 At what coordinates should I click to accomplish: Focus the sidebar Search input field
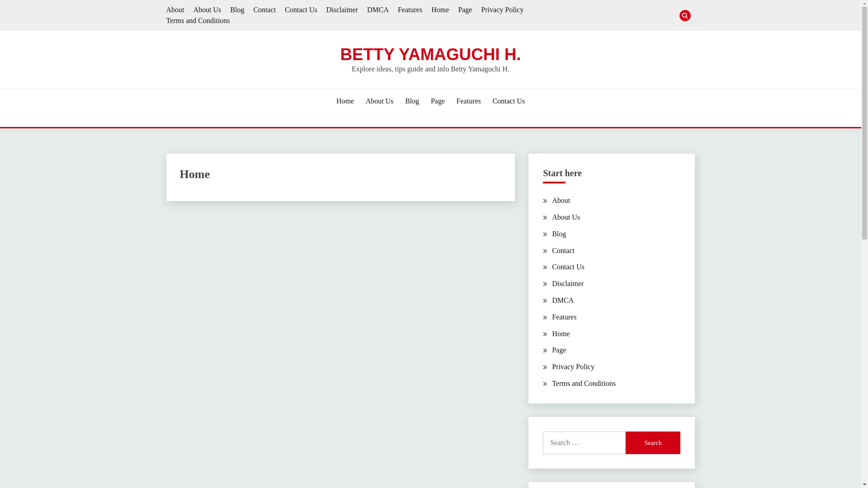point(584,443)
